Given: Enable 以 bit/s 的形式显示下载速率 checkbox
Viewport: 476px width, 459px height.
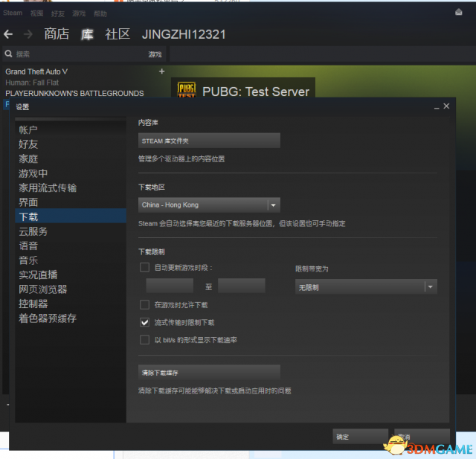Looking at the screenshot, I should click(144, 340).
